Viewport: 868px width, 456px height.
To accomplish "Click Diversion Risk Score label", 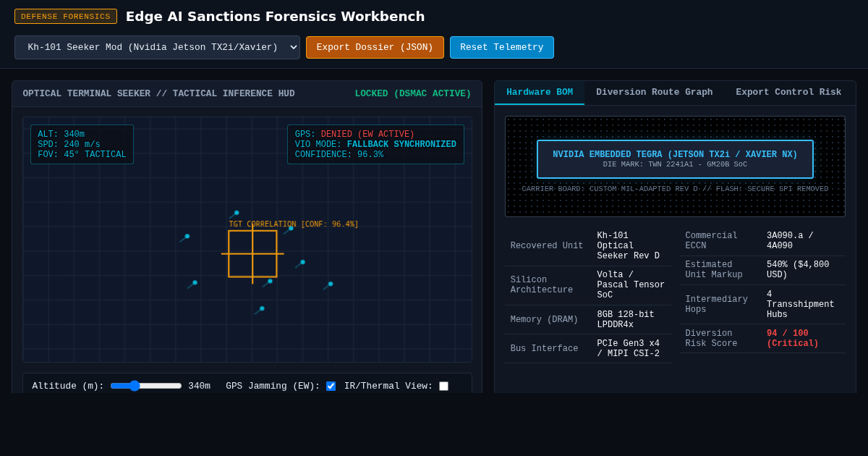I will pos(712,339).
